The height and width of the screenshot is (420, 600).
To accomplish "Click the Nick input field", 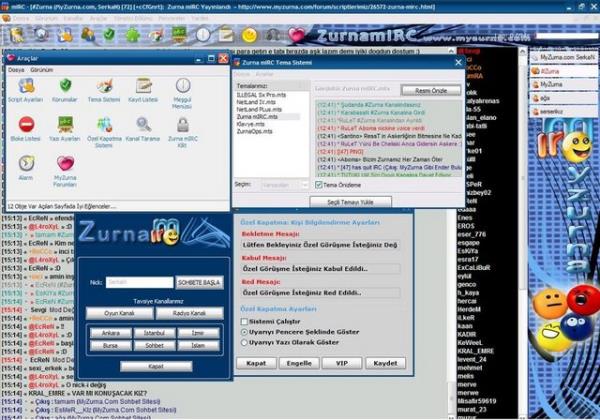I will [x=139, y=283].
